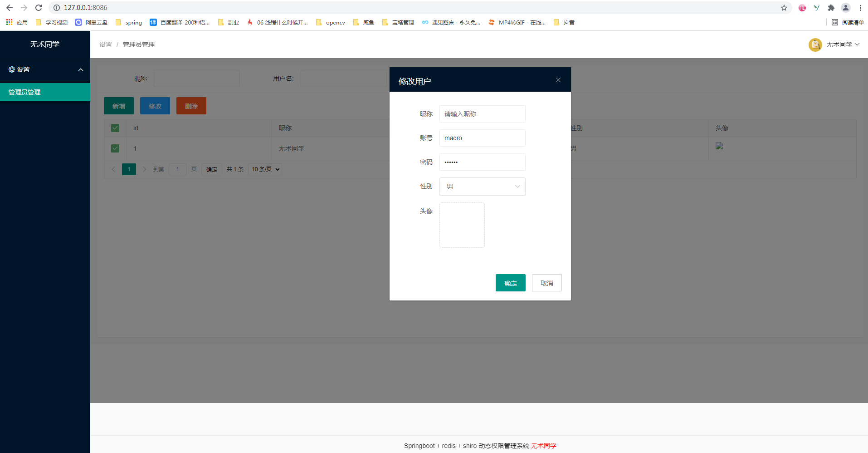Open the extensions puzzle icon
The width and height of the screenshot is (868, 453).
click(831, 8)
